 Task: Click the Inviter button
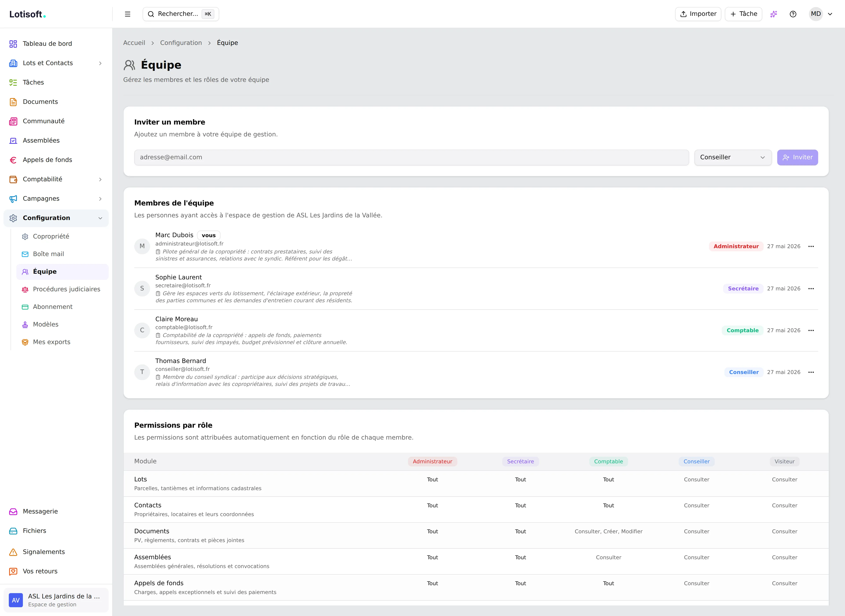(798, 157)
